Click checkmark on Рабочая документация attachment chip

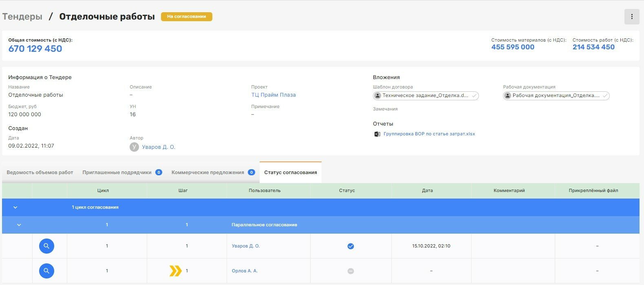605,96
